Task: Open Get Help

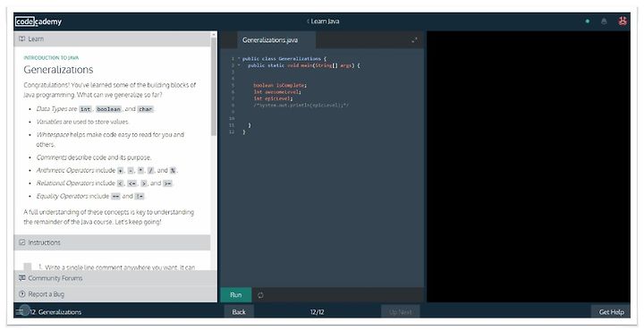Action: click(611, 311)
